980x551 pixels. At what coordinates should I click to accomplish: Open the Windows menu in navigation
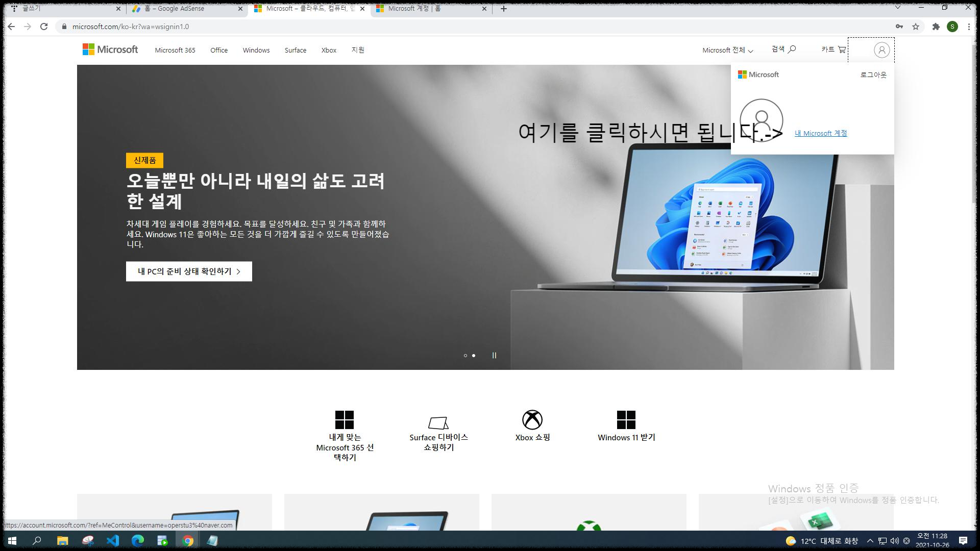pyautogui.click(x=256, y=50)
